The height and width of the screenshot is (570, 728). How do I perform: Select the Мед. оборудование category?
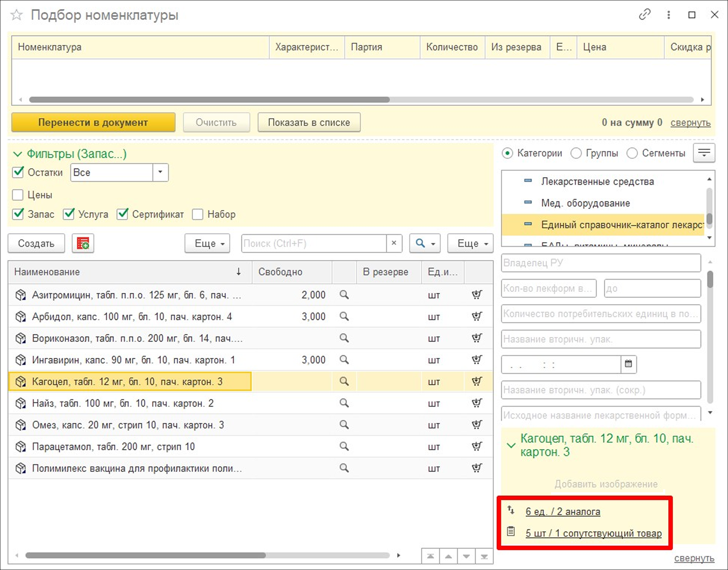[585, 203]
